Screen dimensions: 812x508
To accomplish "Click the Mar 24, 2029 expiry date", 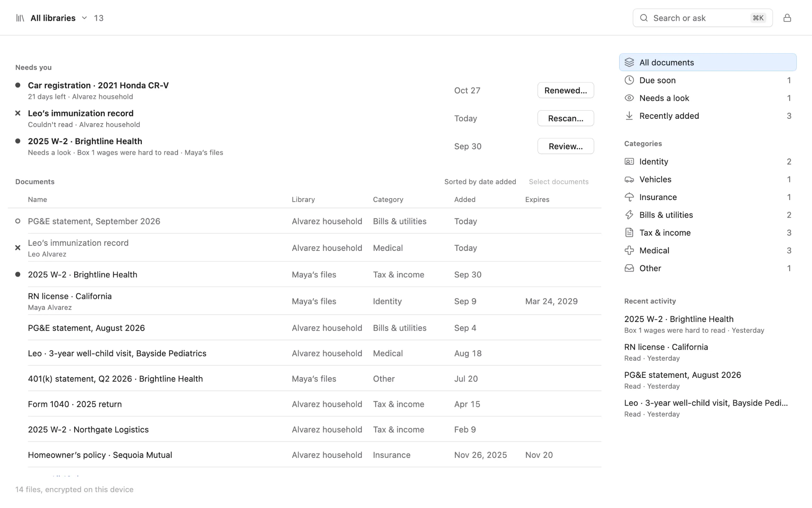I will pos(551,301).
